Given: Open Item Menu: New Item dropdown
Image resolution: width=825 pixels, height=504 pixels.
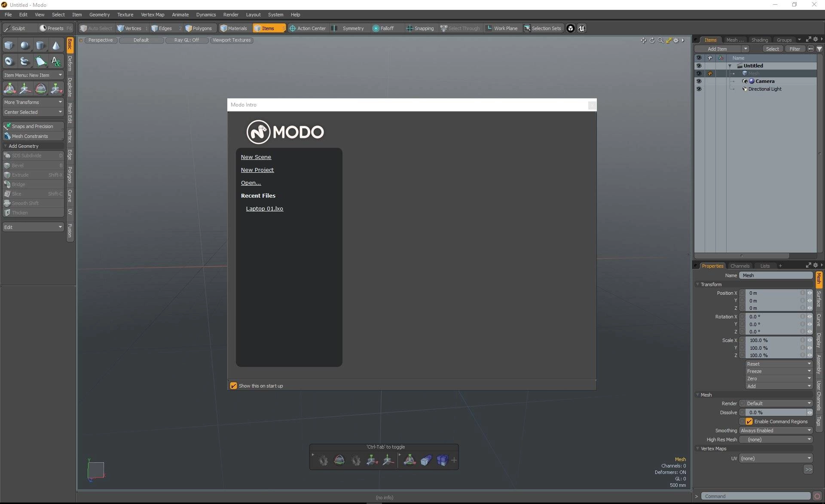Looking at the screenshot, I should [x=33, y=75].
